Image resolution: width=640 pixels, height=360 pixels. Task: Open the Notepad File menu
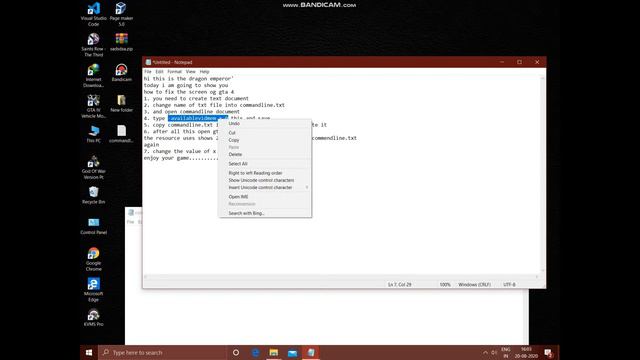pos(148,71)
